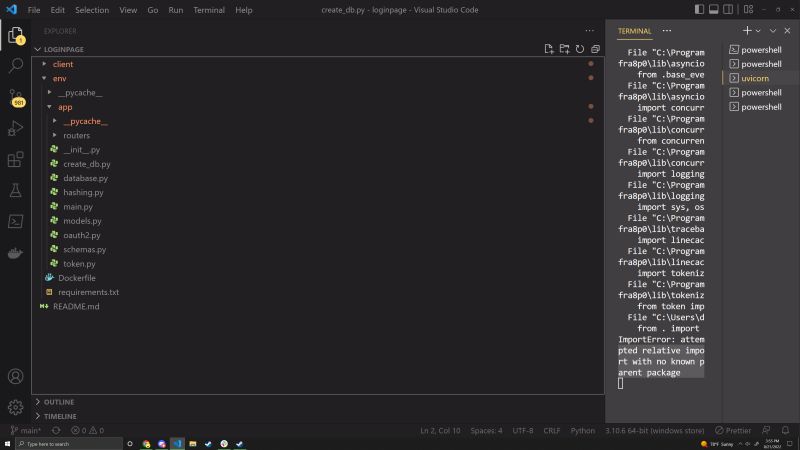Open Explorer views and more actions menu
The image size is (800, 450).
[x=590, y=31]
